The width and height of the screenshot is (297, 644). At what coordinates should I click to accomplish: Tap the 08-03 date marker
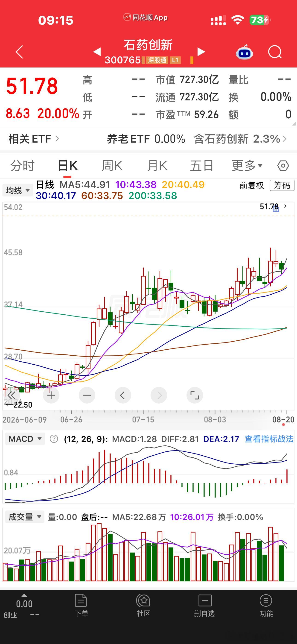(x=215, y=419)
